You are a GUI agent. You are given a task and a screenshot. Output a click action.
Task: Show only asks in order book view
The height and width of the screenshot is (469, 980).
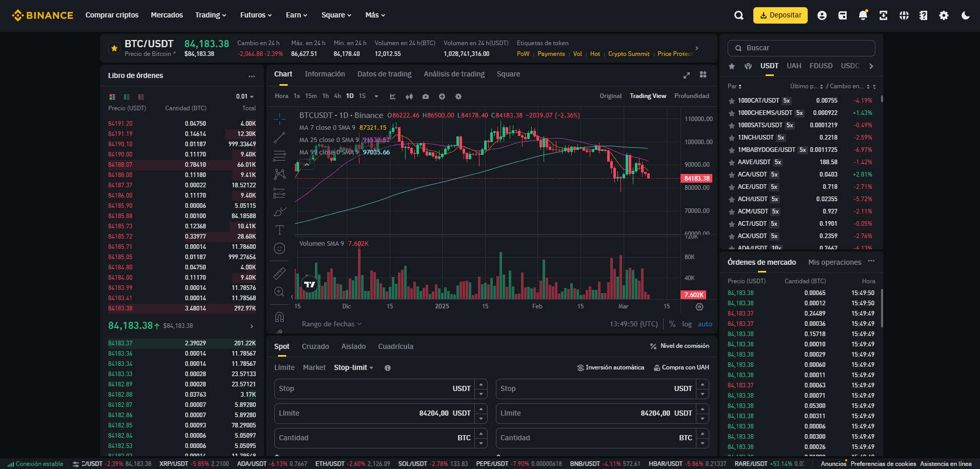click(x=141, y=97)
